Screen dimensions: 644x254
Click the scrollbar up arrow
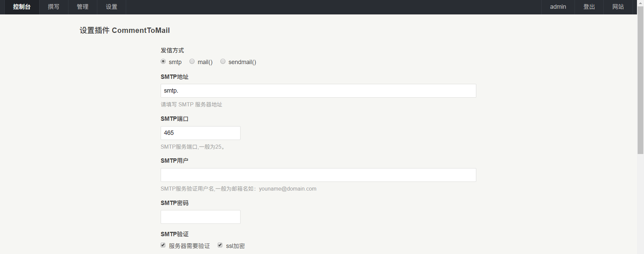pyautogui.click(x=640, y=3)
